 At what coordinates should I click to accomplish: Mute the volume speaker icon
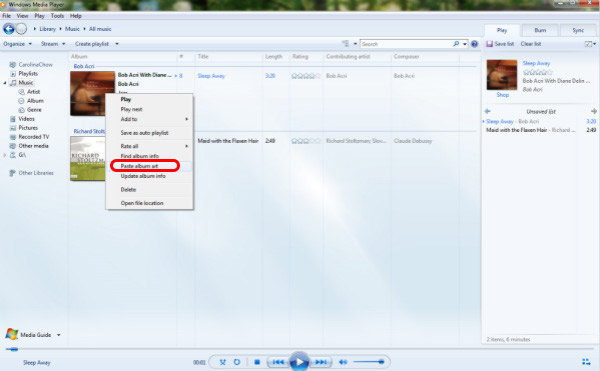(343, 362)
